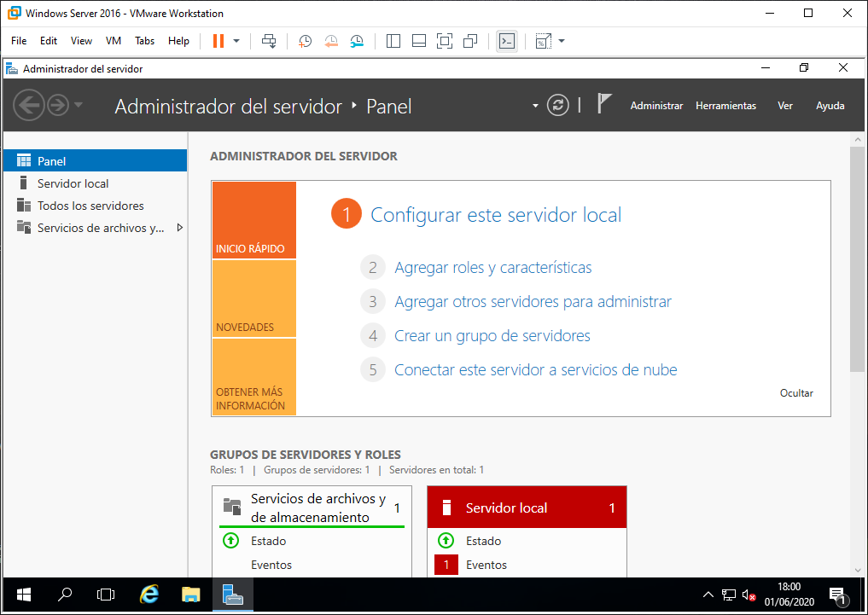The width and height of the screenshot is (868, 615).
Task: Click the Server Manager refresh icon
Action: click(x=557, y=105)
